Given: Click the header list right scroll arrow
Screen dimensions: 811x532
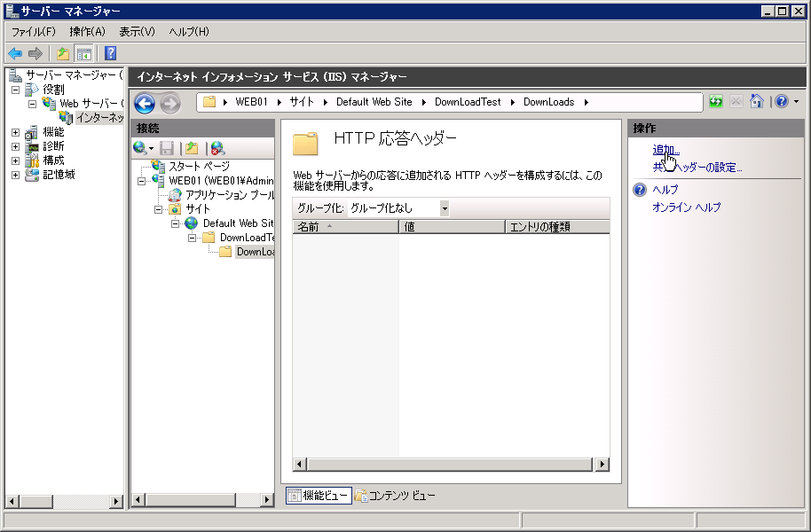Looking at the screenshot, I should (602, 465).
